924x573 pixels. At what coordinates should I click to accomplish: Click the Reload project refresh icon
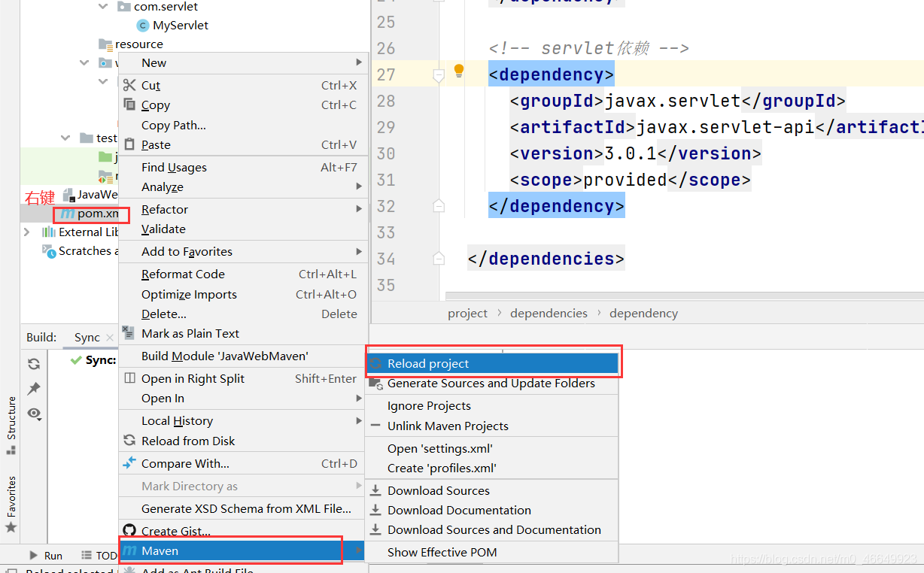coord(375,363)
